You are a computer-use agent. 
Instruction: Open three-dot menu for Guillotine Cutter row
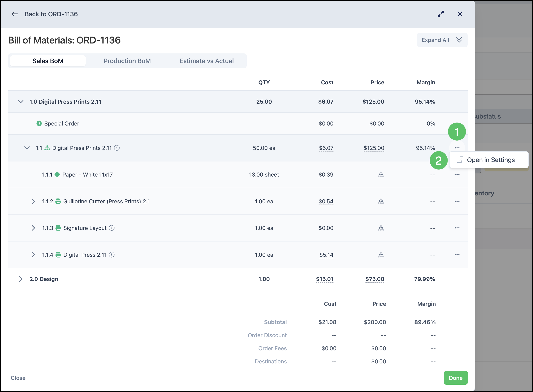tap(457, 201)
